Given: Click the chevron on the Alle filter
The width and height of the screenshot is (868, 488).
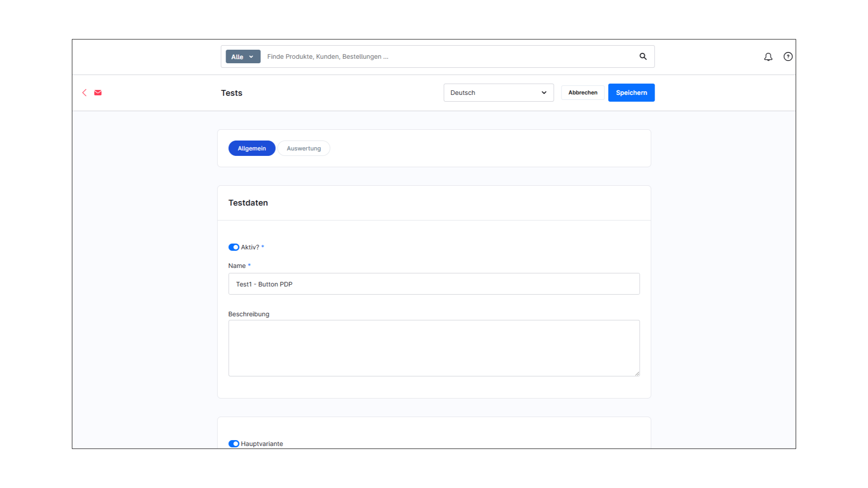Looking at the screenshot, I should pyautogui.click(x=251, y=56).
